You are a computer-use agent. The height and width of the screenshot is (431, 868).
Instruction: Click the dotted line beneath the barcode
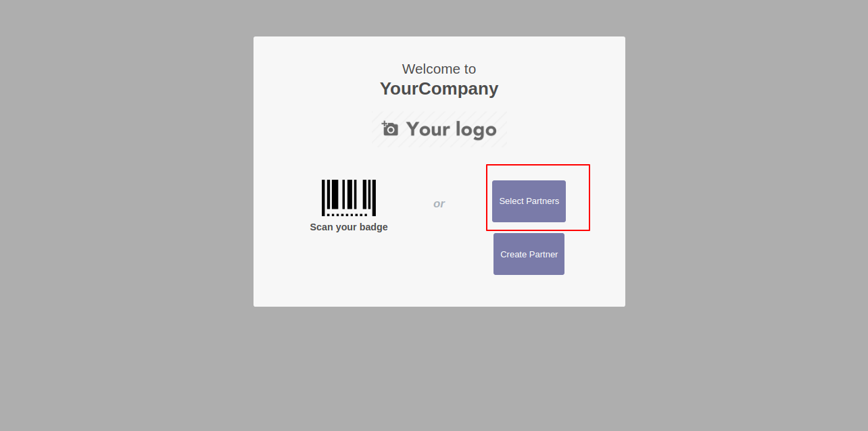347,215
